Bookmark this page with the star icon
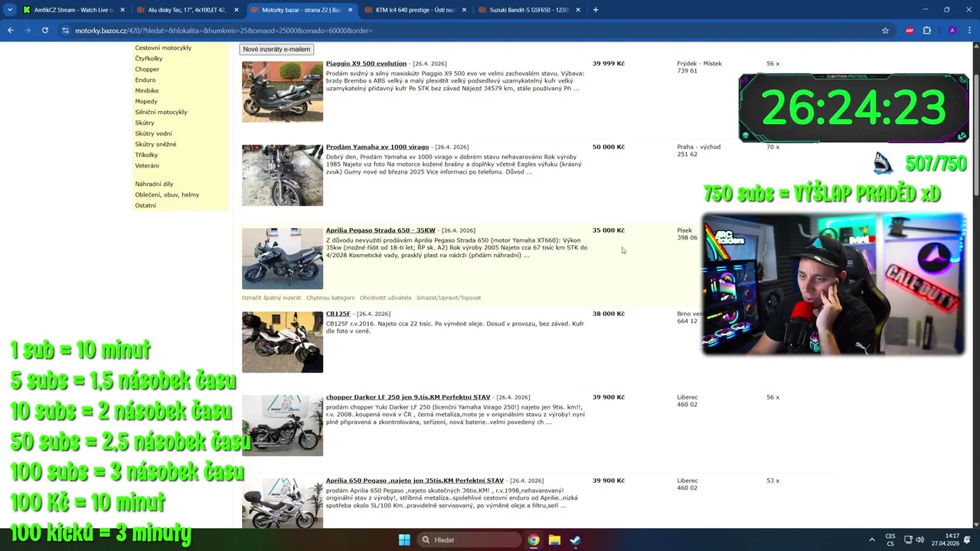 pos(885,31)
